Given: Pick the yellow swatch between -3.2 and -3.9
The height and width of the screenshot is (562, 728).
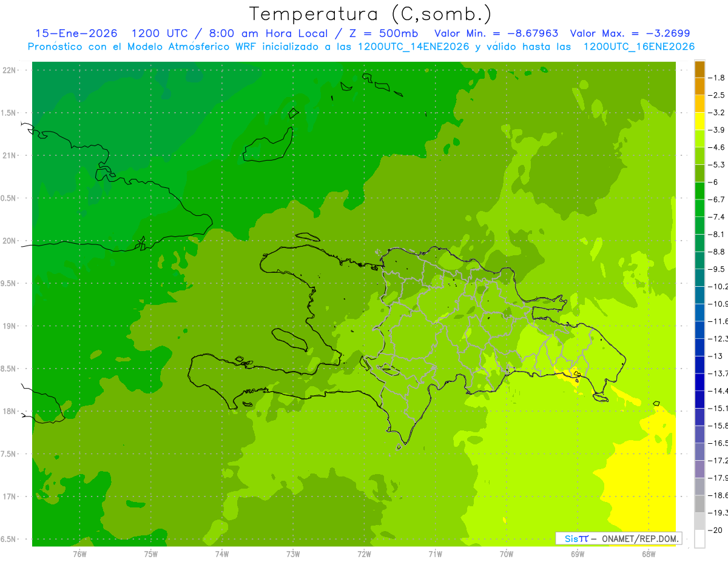Looking at the screenshot, I should (x=700, y=121).
